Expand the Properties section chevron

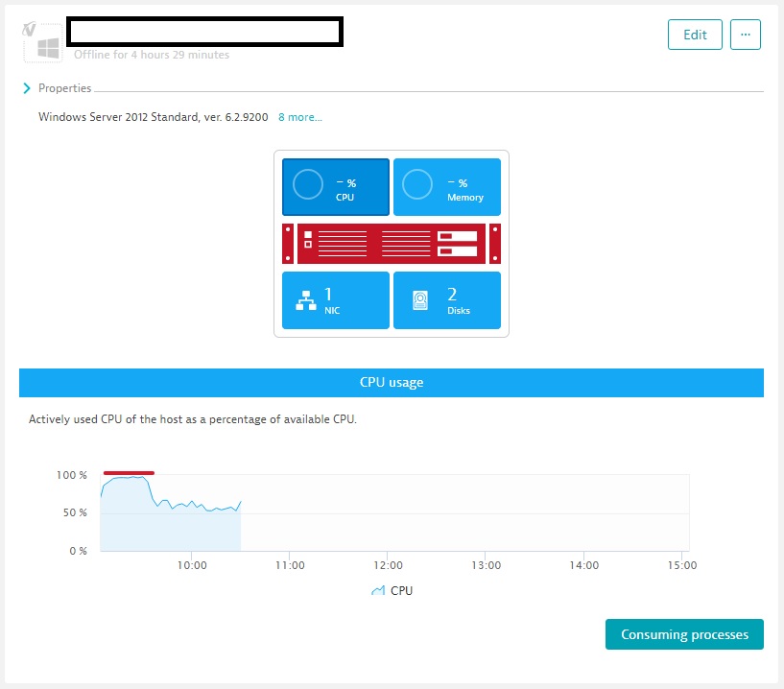[x=27, y=88]
